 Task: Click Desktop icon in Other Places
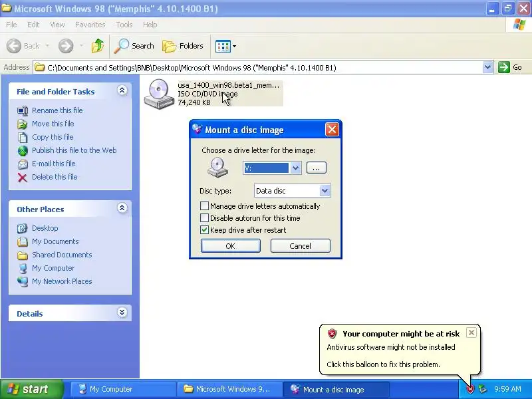(x=23, y=228)
